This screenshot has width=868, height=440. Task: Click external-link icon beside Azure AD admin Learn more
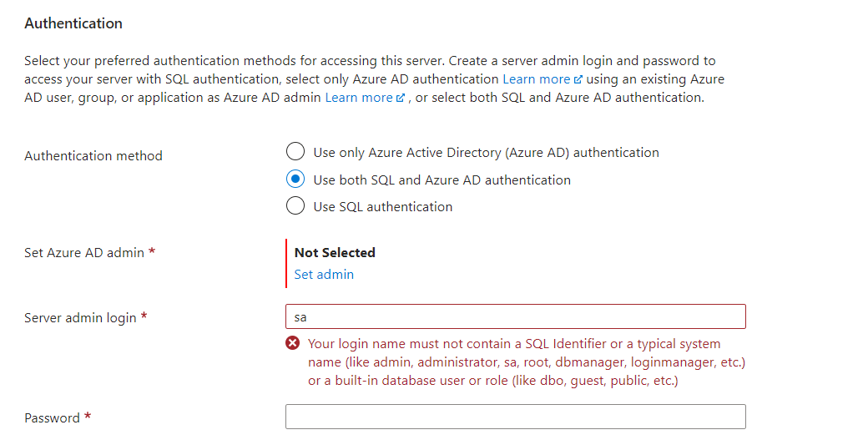pyautogui.click(x=401, y=98)
